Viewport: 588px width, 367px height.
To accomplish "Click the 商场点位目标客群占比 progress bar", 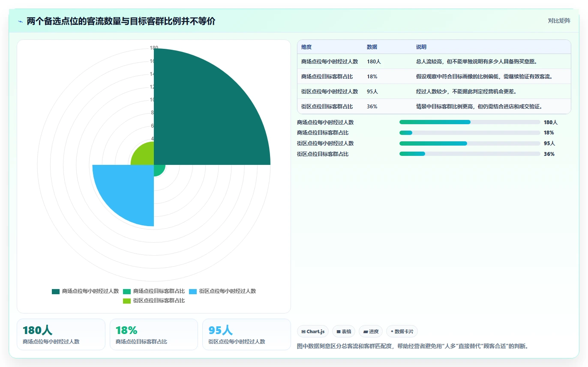I will pos(470,133).
